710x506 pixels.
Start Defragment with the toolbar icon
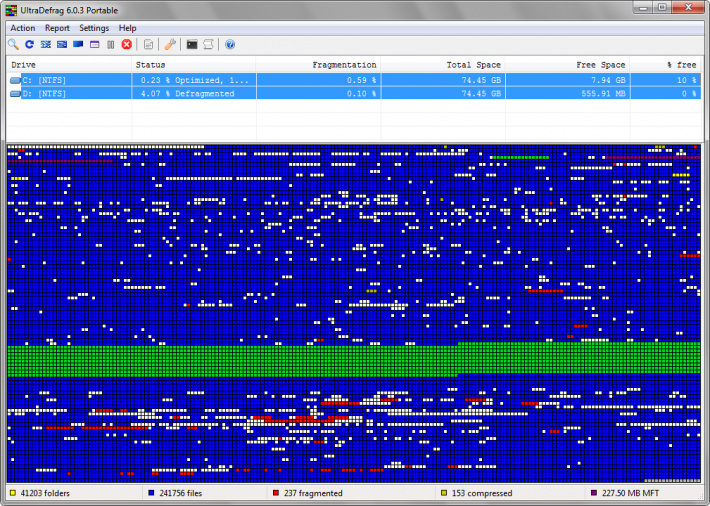[46, 44]
